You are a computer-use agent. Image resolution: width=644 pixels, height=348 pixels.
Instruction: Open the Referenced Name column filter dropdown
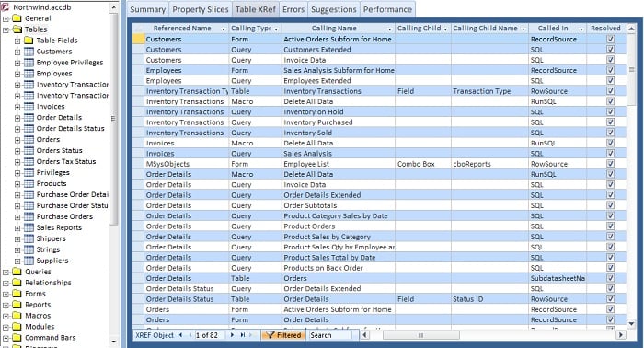(x=224, y=29)
